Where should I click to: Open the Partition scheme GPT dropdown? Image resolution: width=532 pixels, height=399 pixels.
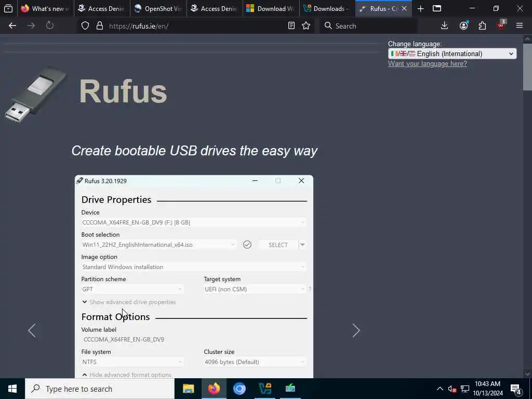[132, 289]
